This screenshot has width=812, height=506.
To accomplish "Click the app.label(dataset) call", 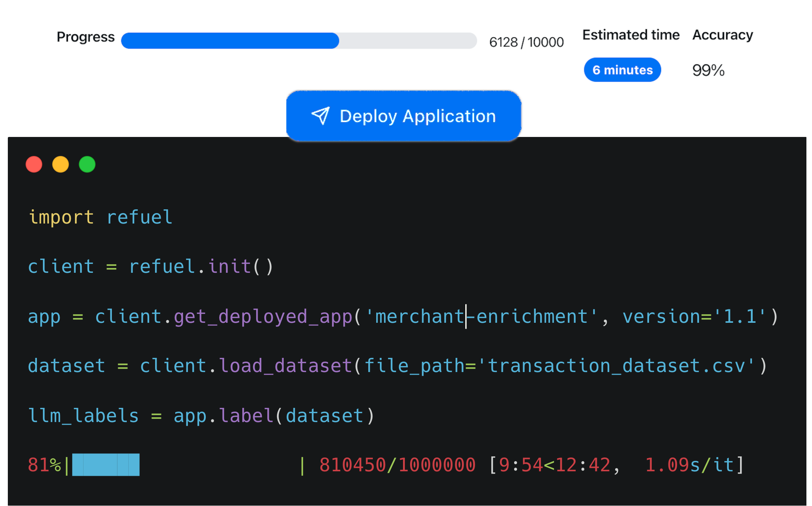I will pyautogui.click(x=274, y=415).
